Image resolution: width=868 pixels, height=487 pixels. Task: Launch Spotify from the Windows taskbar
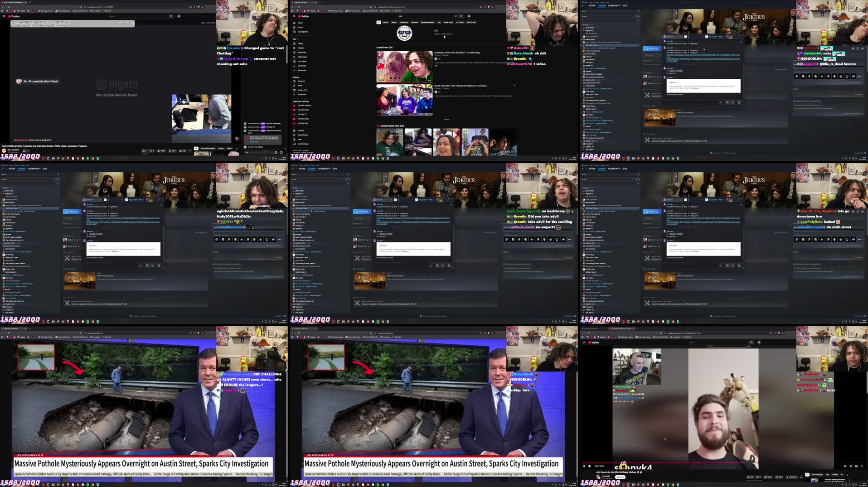[668, 484]
